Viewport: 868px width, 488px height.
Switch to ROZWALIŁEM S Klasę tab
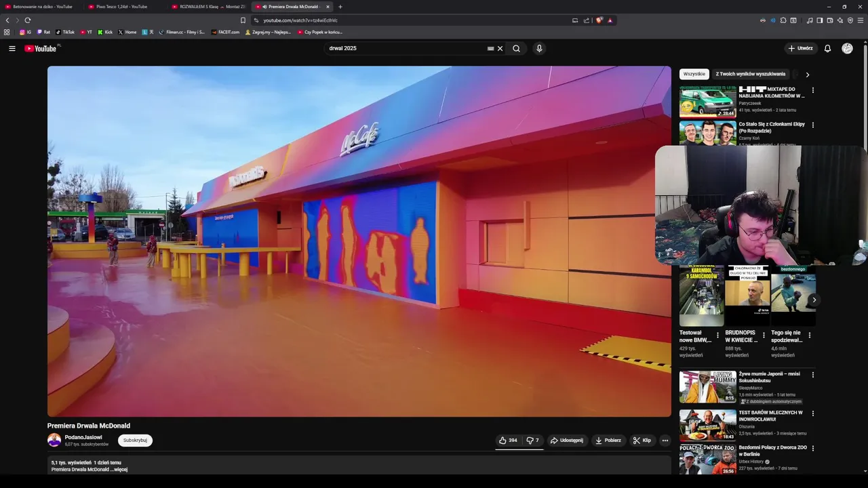click(208, 7)
